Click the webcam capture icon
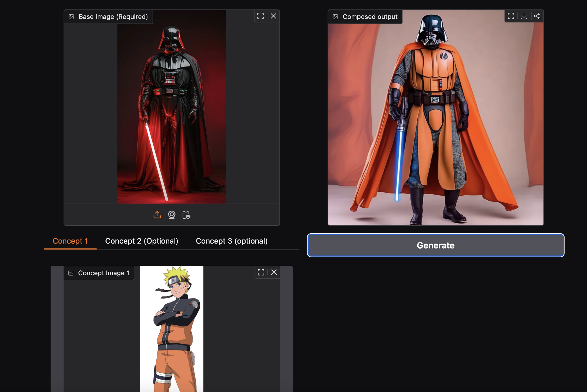Image resolution: width=587 pixels, height=392 pixels. tap(172, 215)
